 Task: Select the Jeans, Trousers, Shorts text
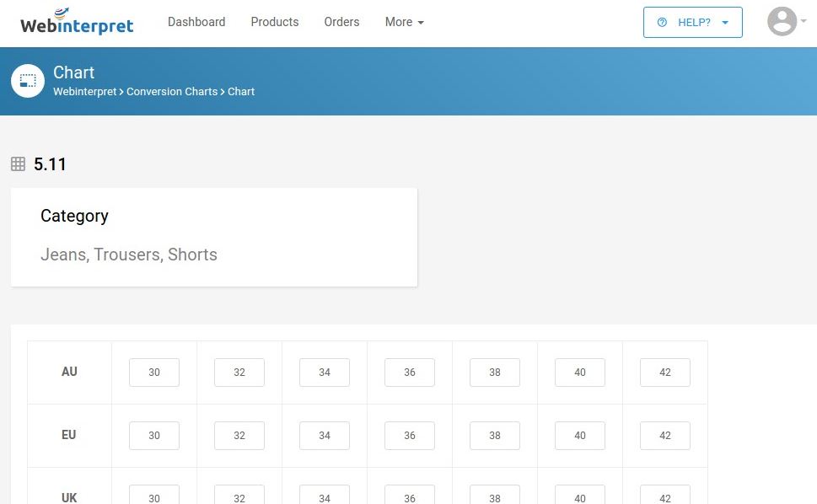[x=129, y=255]
